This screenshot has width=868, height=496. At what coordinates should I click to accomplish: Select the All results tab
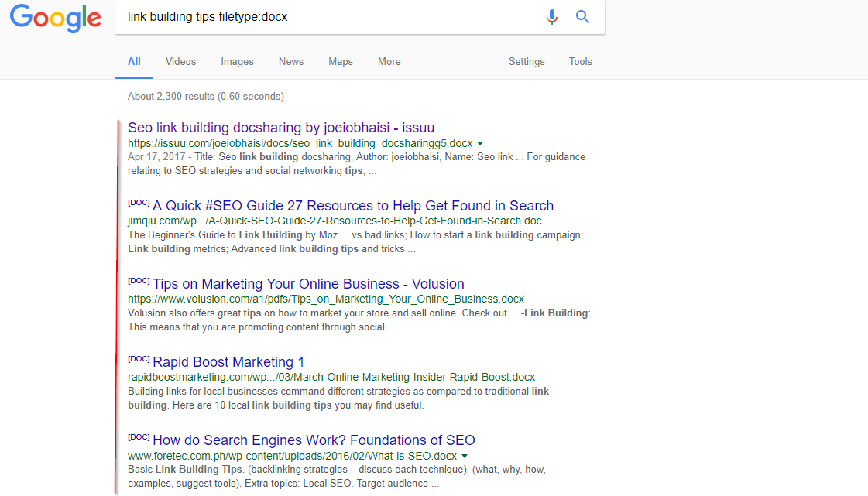click(x=134, y=61)
